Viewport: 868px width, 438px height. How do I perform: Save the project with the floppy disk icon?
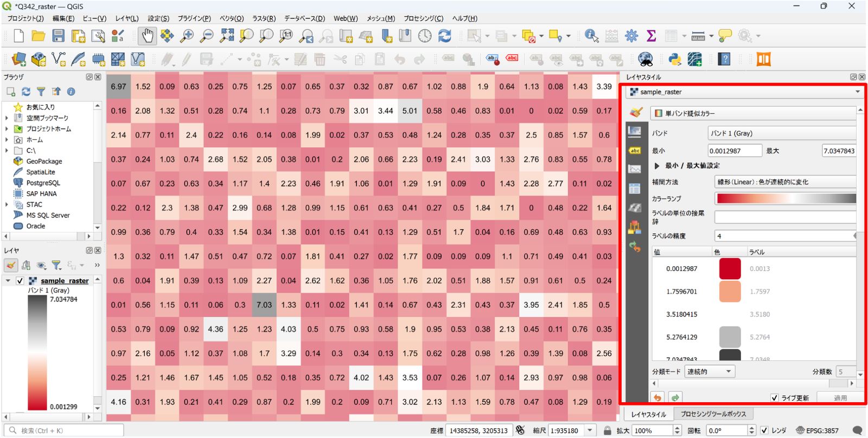[58, 36]
